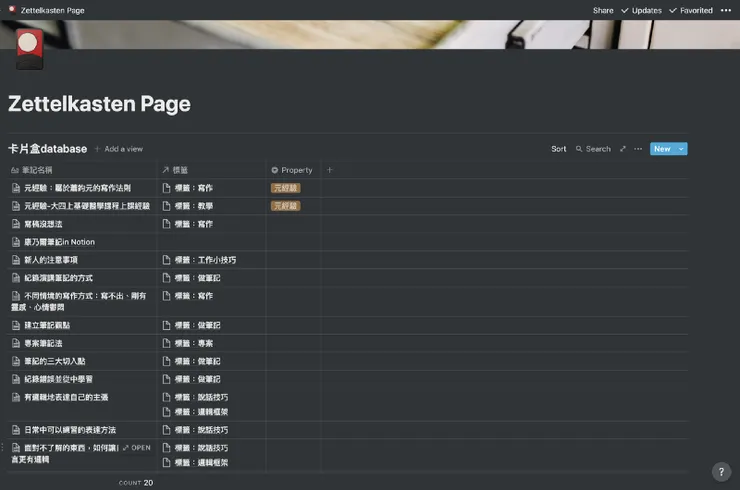
Task: Open the database as a full page with the expand arrows
Action: pos(622,149)
